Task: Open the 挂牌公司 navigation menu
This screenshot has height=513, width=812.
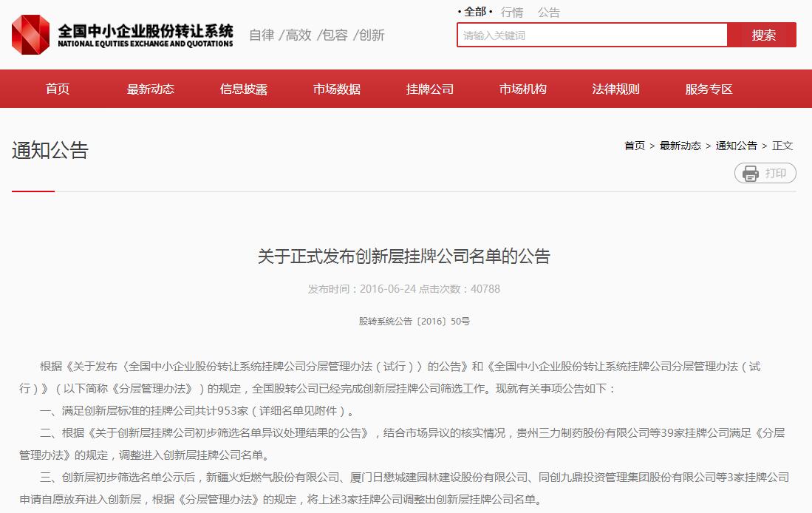Action: point(430,89)
